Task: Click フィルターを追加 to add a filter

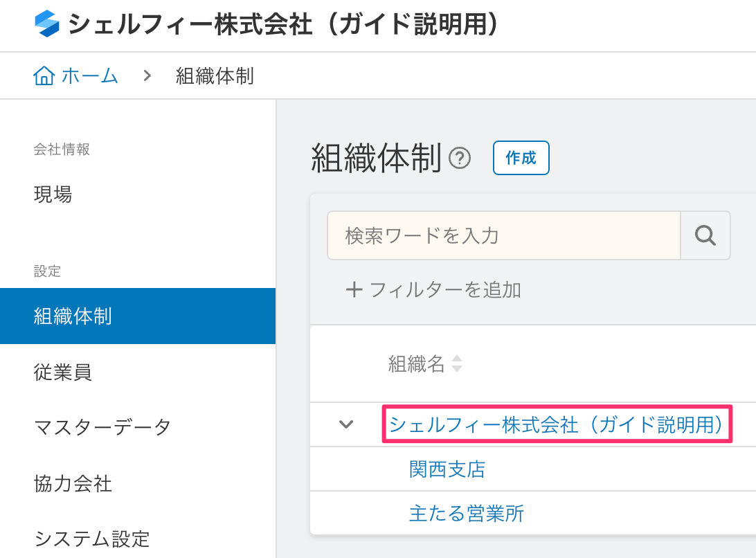Action: pos(433,290)
